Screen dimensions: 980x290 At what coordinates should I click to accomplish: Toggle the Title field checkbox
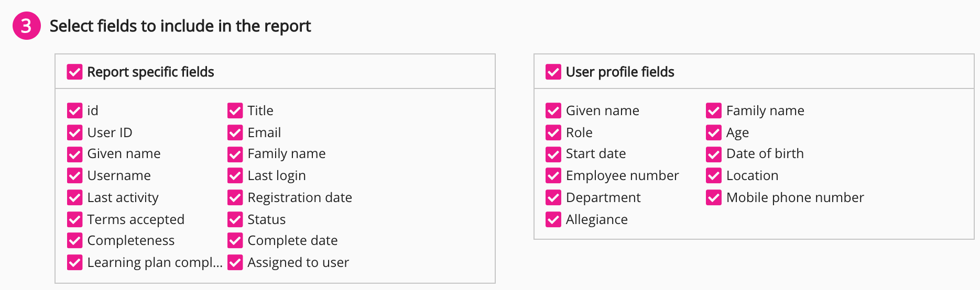tap(235, 110)
